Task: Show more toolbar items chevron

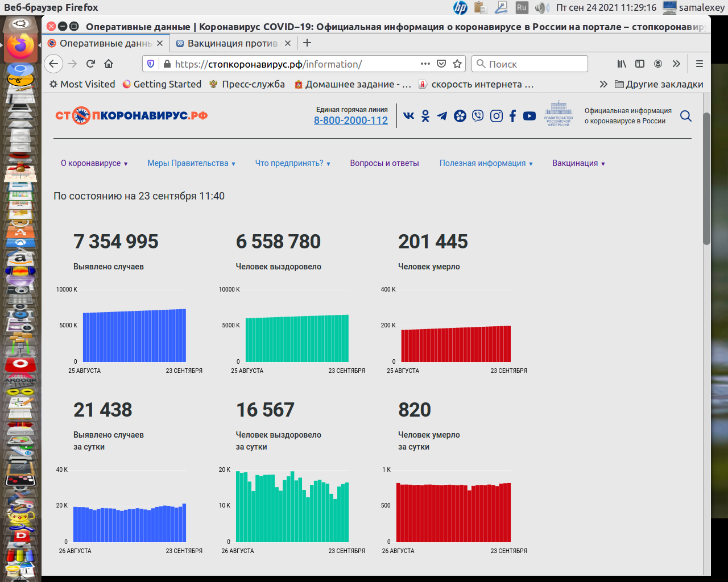Action: [x=676, y=64]
